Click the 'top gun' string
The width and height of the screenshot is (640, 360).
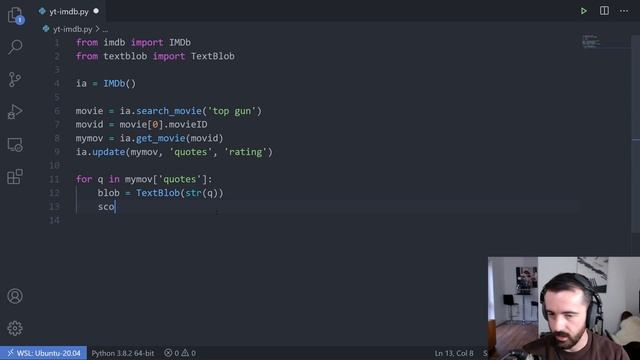(232, 111)
